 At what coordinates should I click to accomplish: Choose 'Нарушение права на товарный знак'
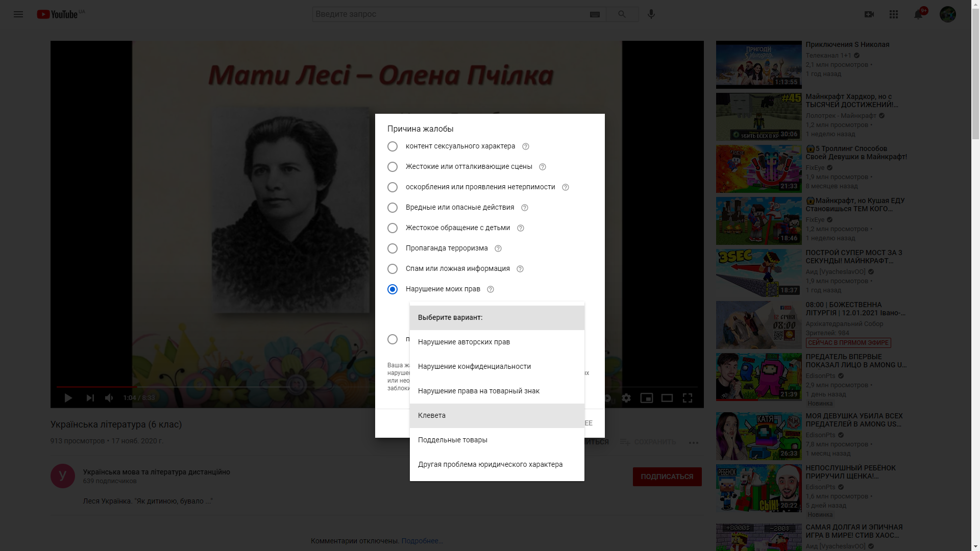(x=497, y=391)
